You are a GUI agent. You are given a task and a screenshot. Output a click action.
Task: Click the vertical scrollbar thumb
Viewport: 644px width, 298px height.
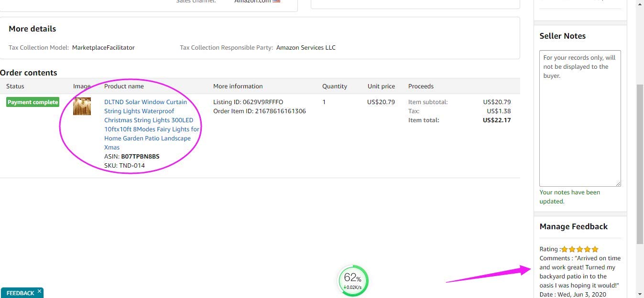coord(640,164)
